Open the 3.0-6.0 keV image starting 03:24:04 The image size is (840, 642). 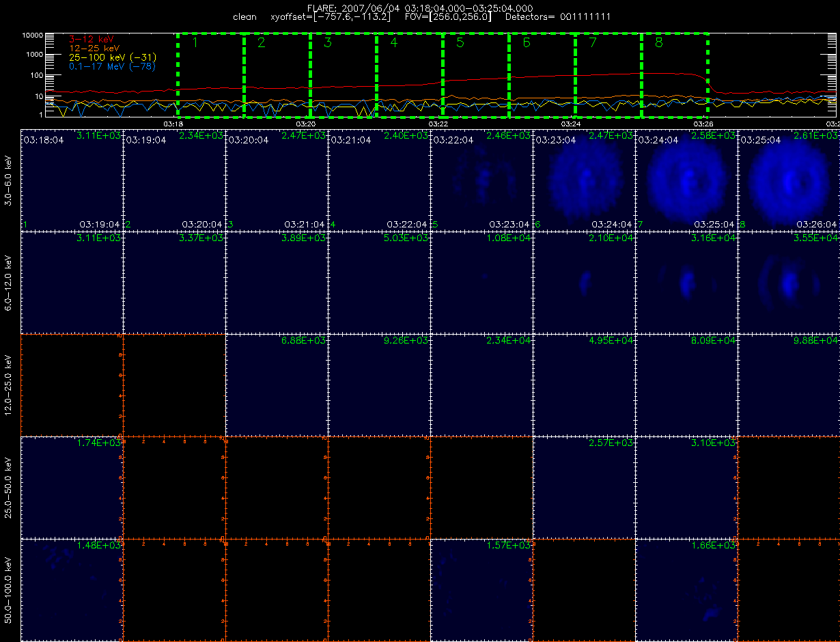pyautogui.click(x=686, y=180)
